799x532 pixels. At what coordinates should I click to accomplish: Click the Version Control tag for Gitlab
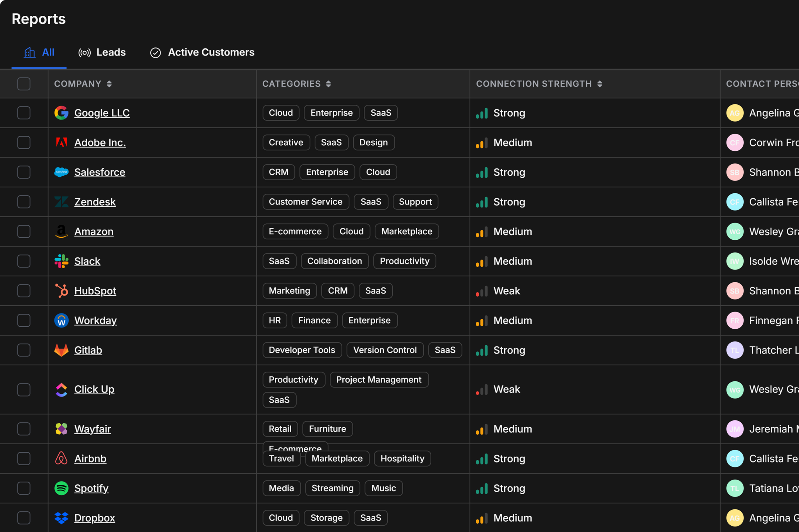(x=385, y=350)
